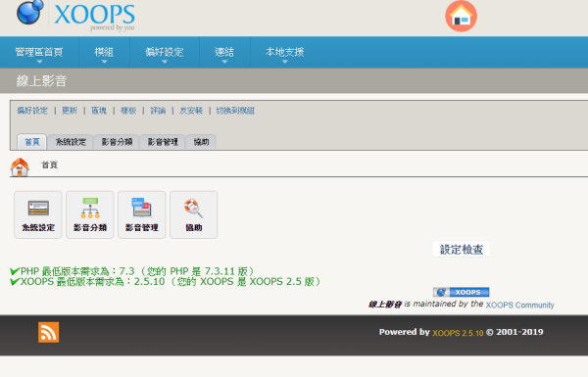Click the 更新 link

click(70, 111)
